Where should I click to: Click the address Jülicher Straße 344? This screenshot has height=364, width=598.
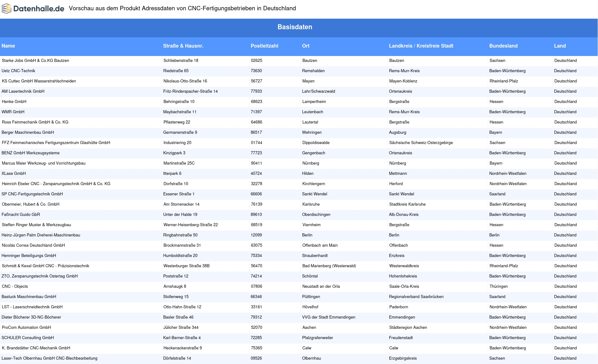[x=181, y=328]
